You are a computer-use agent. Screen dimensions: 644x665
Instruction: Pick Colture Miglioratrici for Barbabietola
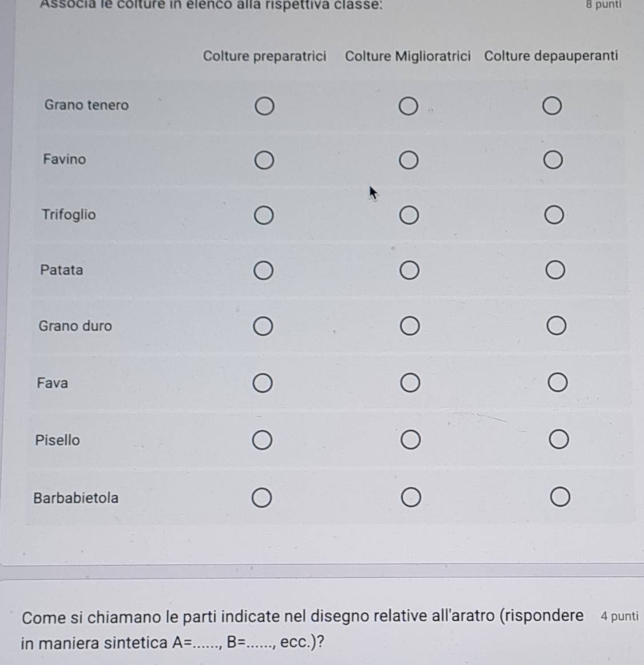click(x=411, y=498)
